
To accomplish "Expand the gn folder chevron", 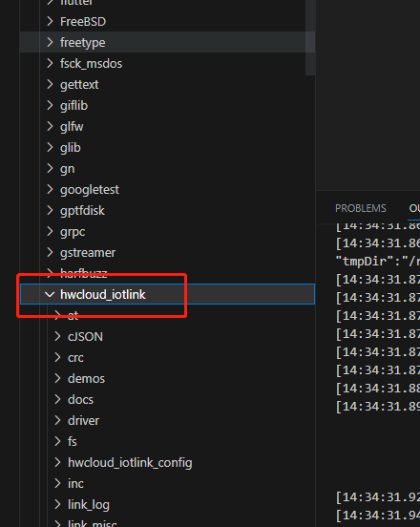I will [50, 168].
